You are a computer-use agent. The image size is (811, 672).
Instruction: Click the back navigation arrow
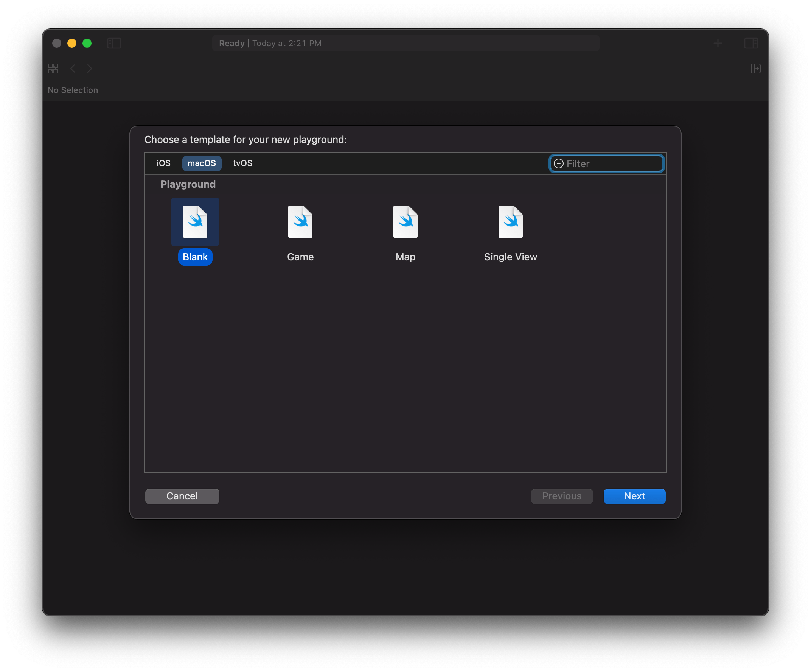(x=73, y=68)
